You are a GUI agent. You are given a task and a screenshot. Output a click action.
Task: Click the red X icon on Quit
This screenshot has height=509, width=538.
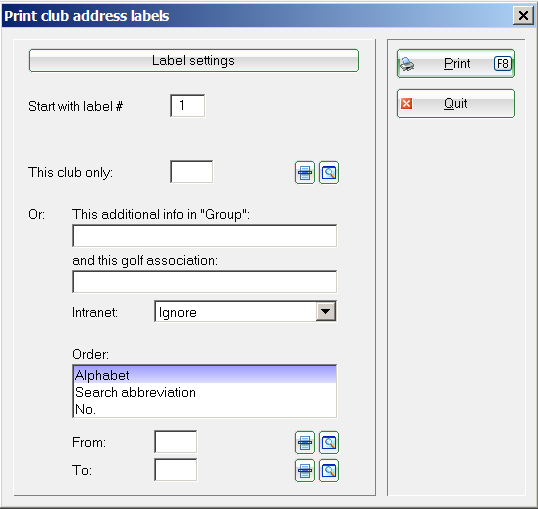[407, 103]
